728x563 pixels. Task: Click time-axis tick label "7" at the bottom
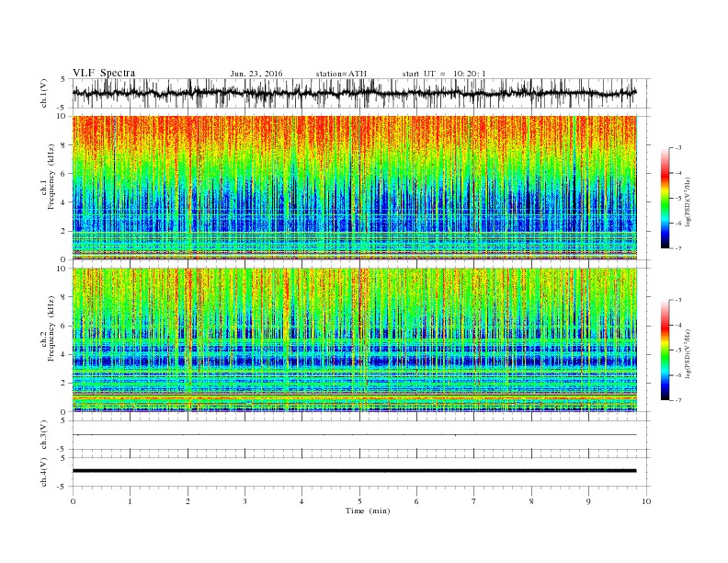click(474, 501)
